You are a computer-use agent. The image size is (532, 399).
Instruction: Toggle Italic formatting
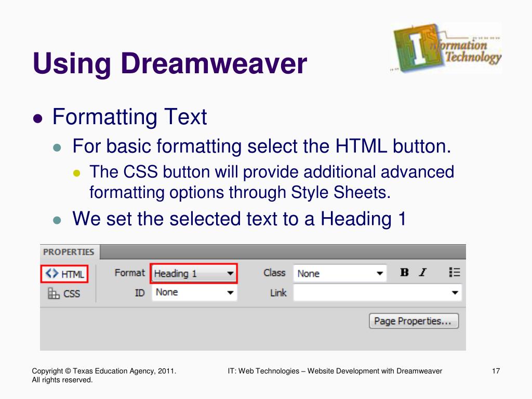point(422,272)
